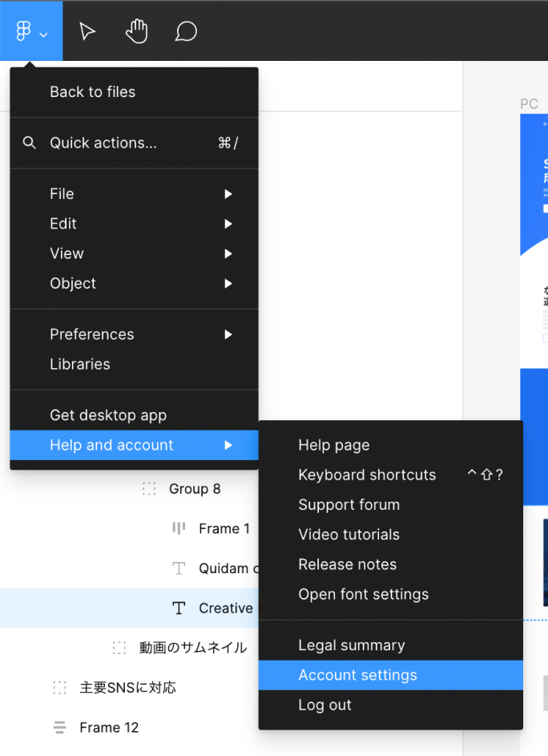Click the magnifier icon beside Quick actions
The width and height of the screenshot is (548, 756).
pyautogui.click(x=29, y=143)
